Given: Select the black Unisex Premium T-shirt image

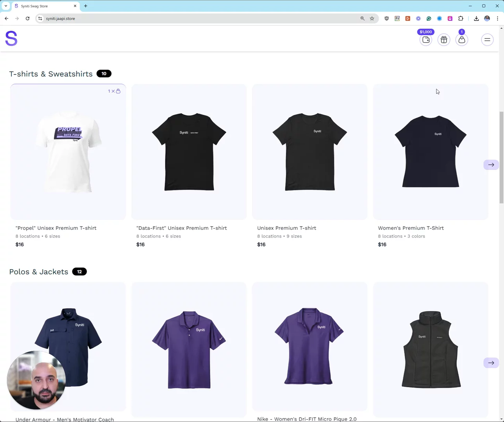Looking at the screenshot, I should 309,152.
